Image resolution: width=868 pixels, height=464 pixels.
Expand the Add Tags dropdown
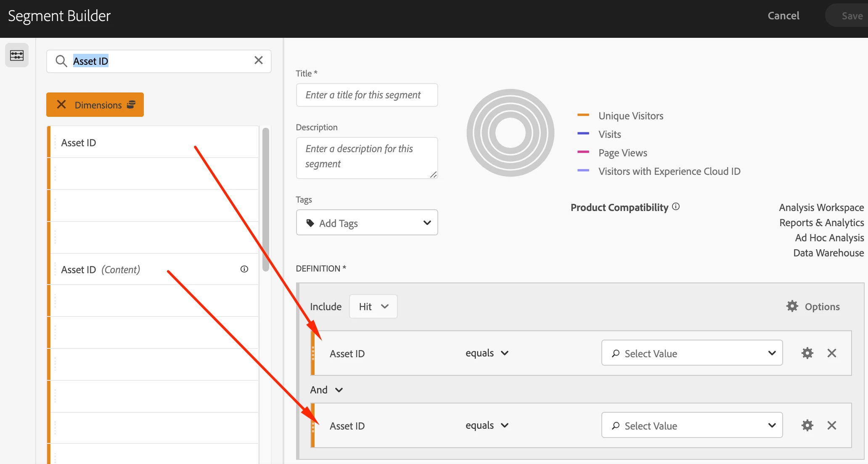[367, 223]
